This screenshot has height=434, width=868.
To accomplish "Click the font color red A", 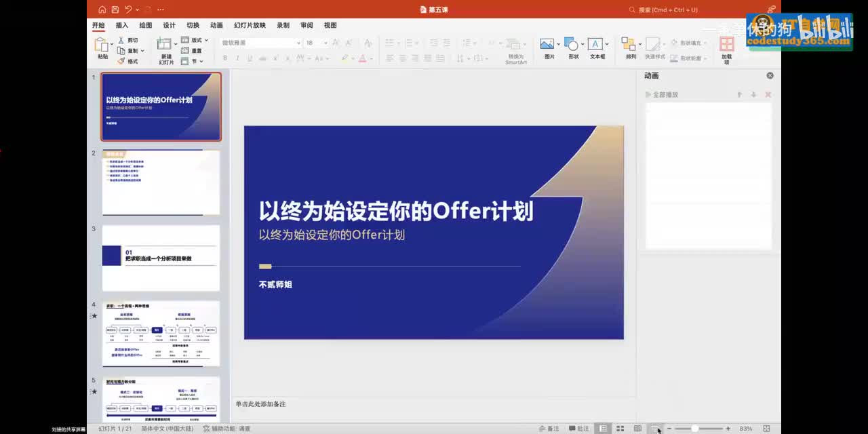I will (363, 58).
